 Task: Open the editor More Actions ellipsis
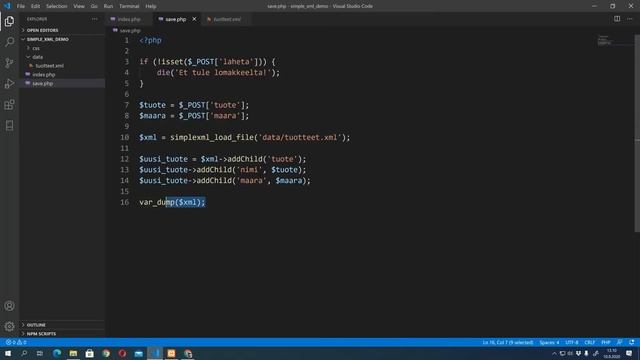coord(630,19)
